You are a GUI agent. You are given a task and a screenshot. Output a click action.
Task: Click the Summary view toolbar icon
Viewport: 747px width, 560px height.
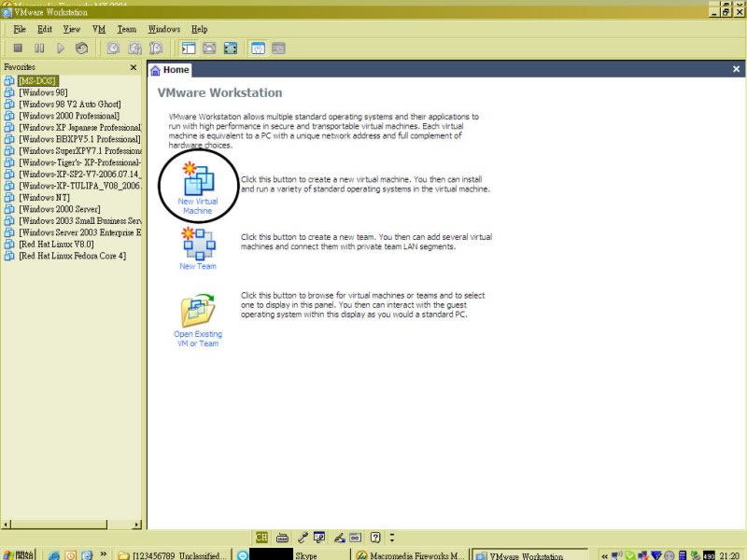(x=258, y=49)
